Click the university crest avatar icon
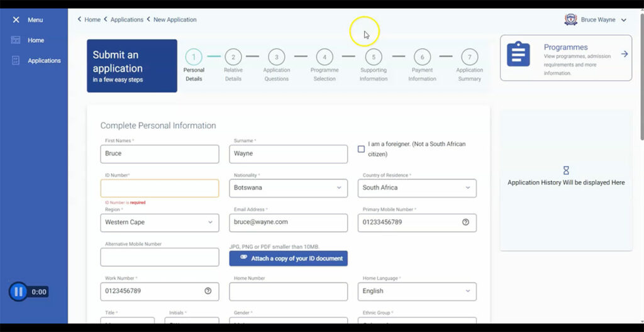The image size is (644, 332). coord(570,19)
